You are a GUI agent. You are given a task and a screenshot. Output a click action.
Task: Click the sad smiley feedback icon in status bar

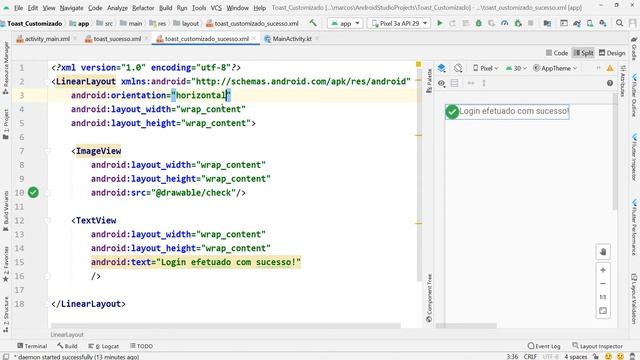point(620,357)
